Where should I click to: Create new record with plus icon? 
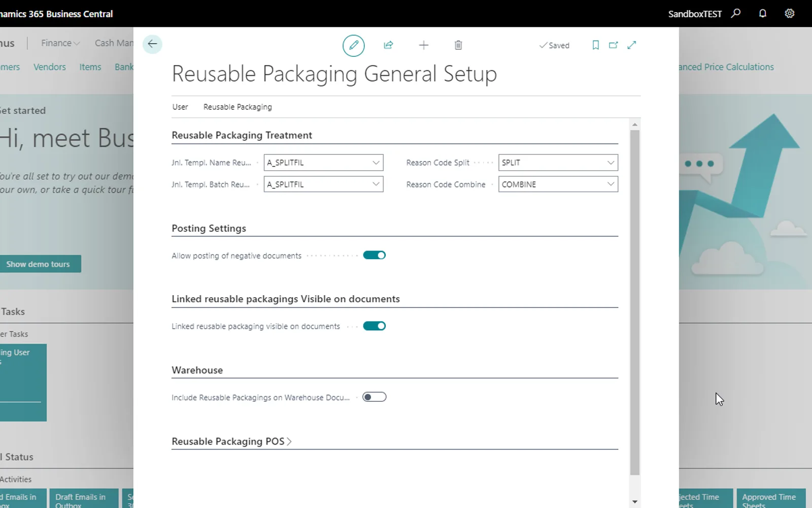tap(424, 45)
